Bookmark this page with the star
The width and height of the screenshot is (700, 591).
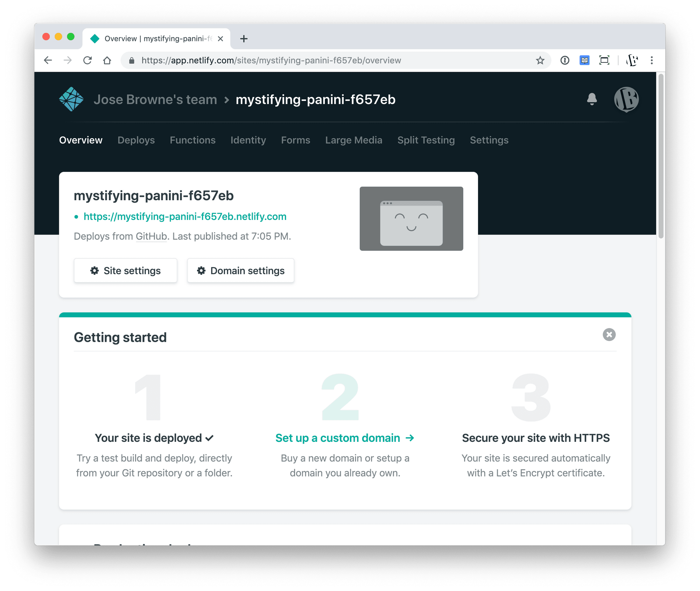(x=540, y=60)
